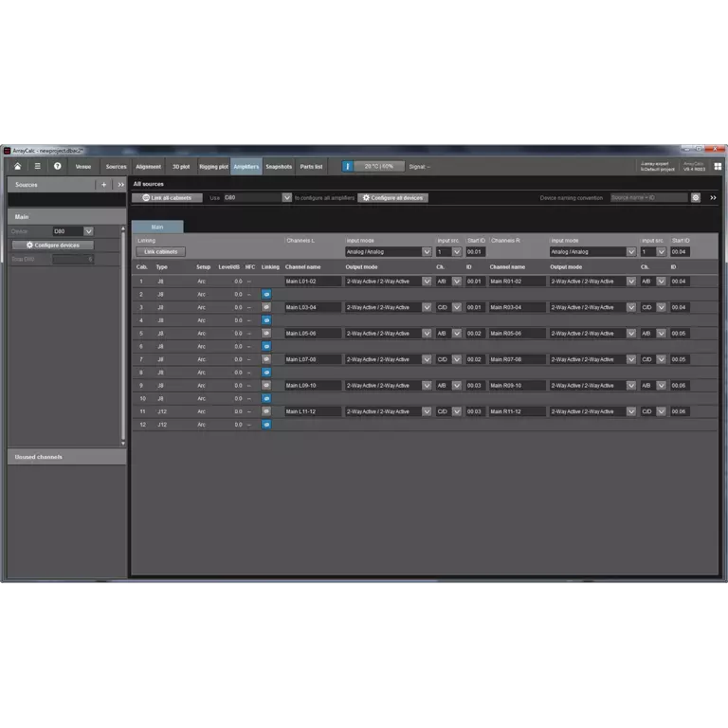Open the hamburger menu icon

pos(38,166)
